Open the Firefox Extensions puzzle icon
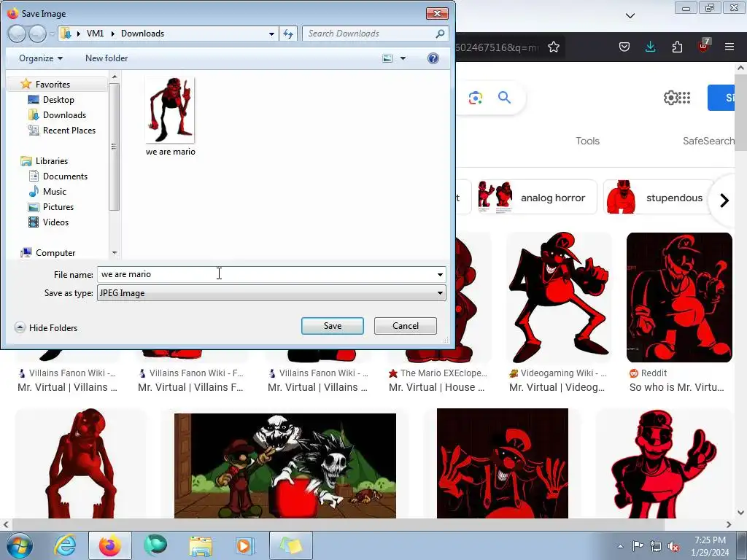The width and height of the screenshot is (747, 560). (x=677, y=47)
